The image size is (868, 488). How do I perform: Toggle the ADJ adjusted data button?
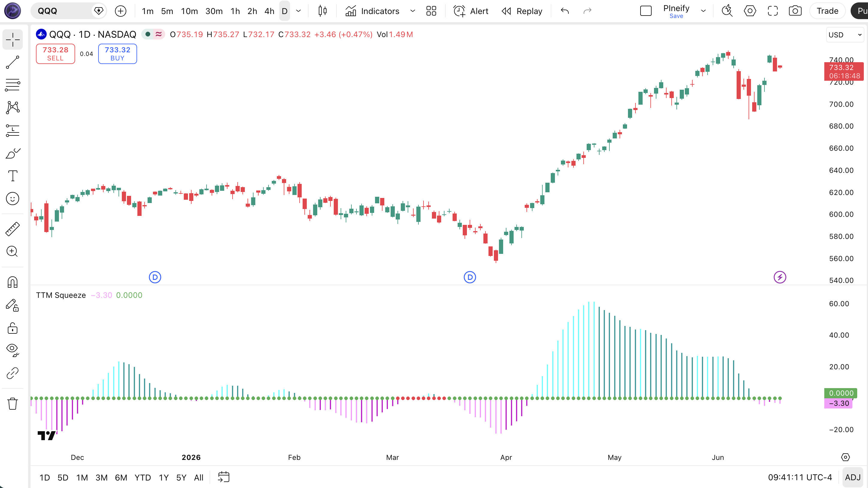point(853,478)
